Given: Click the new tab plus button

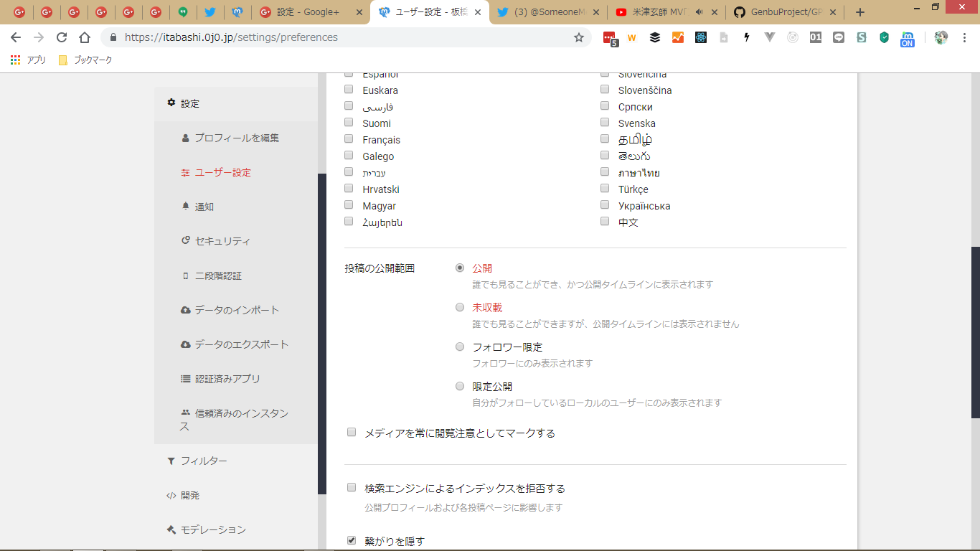Looking at the screenshot, I should point(860,12).
